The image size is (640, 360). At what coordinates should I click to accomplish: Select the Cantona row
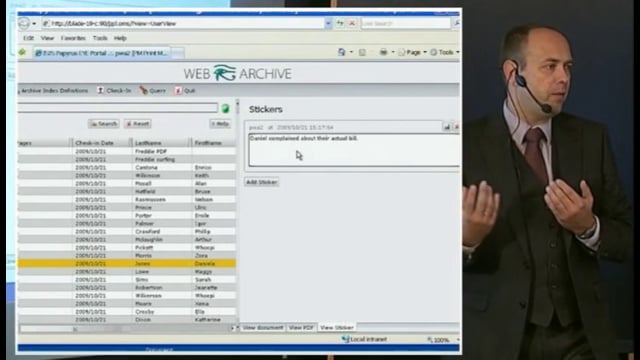127,167
